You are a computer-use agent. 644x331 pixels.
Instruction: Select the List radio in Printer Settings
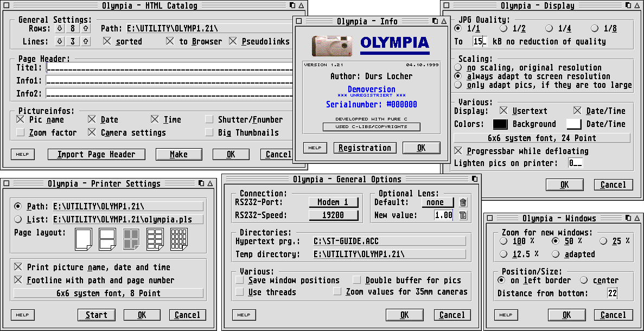click(x=18, y=219)
